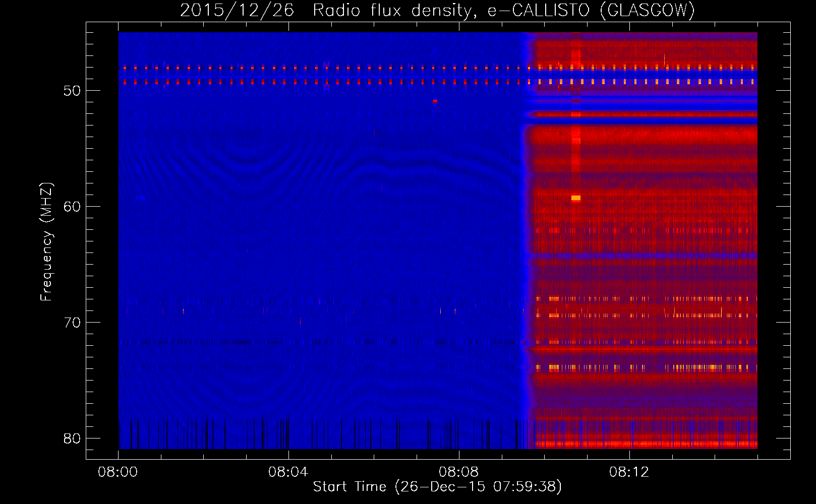The image size is (816, 504).
Task: Select the 'Frequency (MHZ)' axis label
Action: 46,242
